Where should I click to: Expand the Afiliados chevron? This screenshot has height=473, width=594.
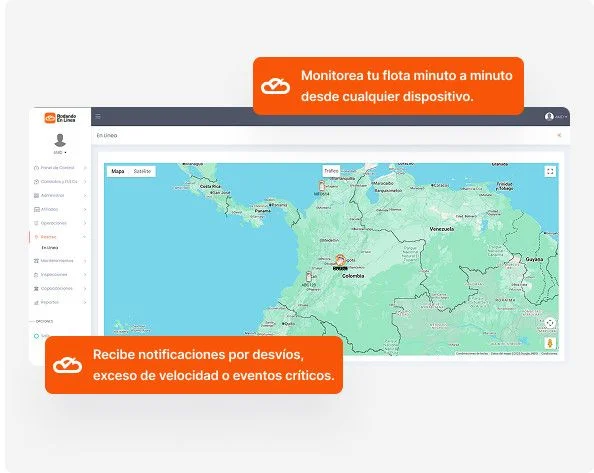(x=85, y=209)
